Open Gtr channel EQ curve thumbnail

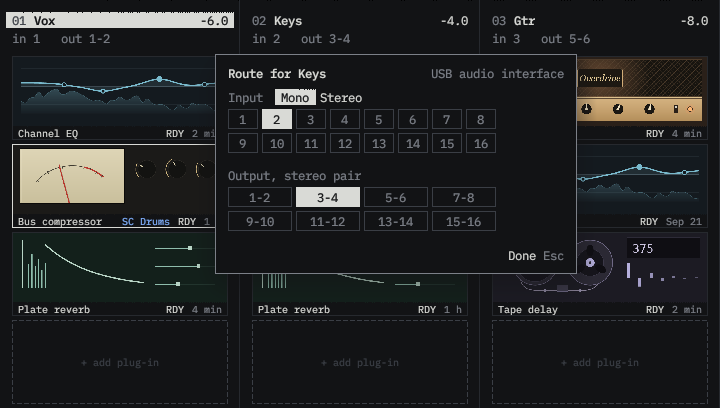coord(641,180)
